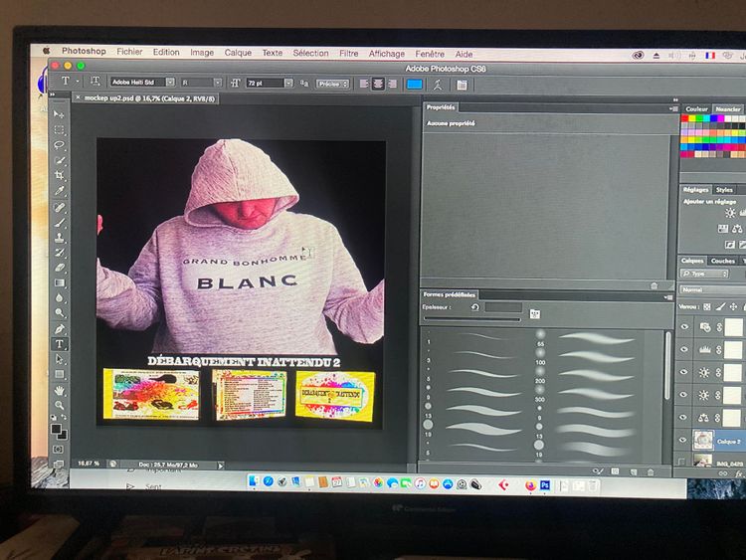The width and height of the screenshot is (746, 560).
Task: Switch to the Styles tab
Action: point(724,189)
